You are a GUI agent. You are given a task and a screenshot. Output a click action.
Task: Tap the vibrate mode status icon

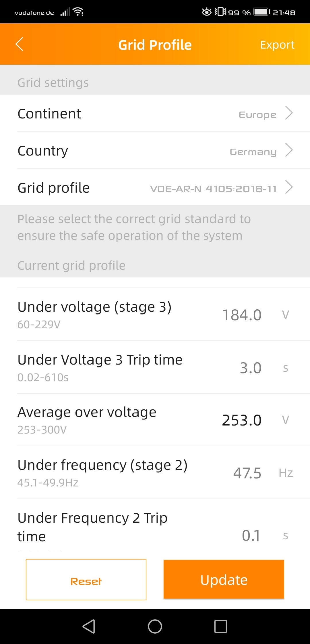(x=220, y=12)
